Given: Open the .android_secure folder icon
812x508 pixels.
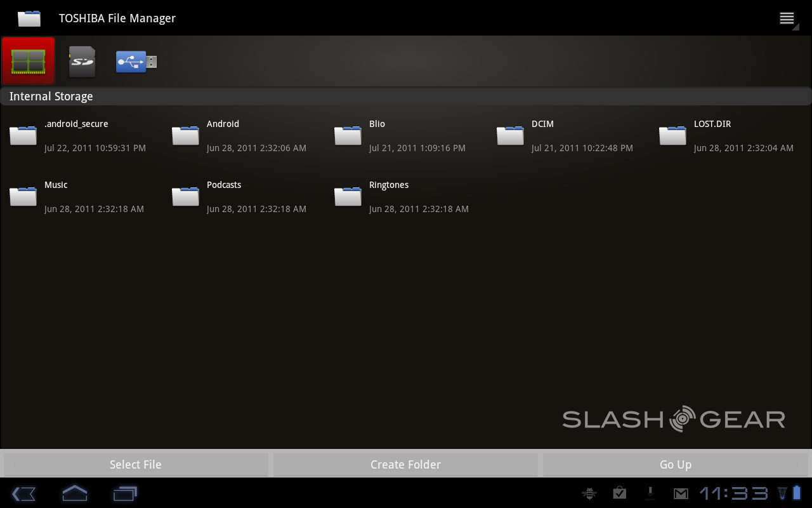Looking at the screenshot, I should [x=23, y=135].
